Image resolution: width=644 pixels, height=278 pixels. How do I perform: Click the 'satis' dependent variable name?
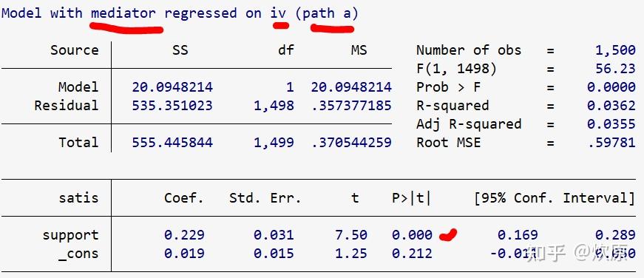(78, 198)
